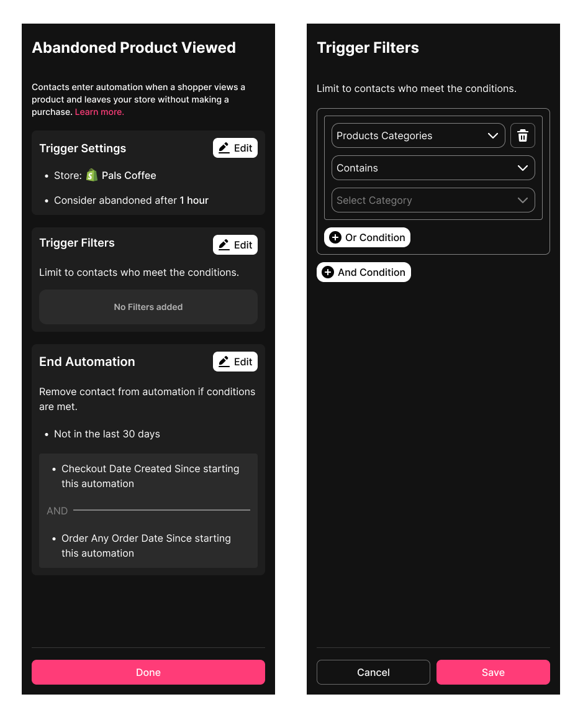Click the plus icon beside Or Condition
This screenshot has height=725, width=588.
click(x=335, y=237)
